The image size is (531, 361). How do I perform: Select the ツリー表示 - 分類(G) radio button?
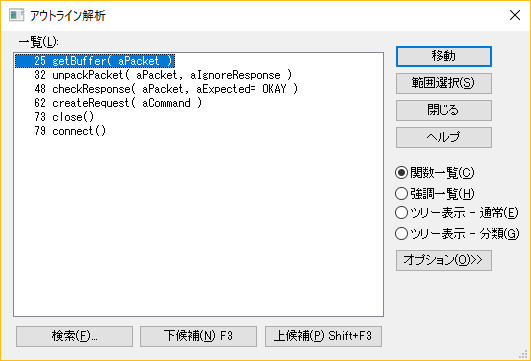(457, 233)
